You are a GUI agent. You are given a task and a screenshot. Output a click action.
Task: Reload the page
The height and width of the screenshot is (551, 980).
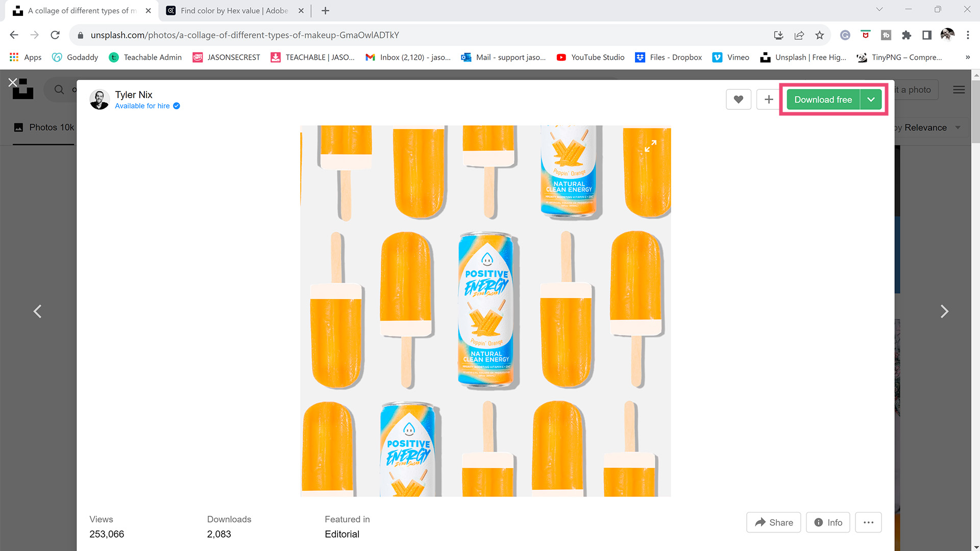55,35
